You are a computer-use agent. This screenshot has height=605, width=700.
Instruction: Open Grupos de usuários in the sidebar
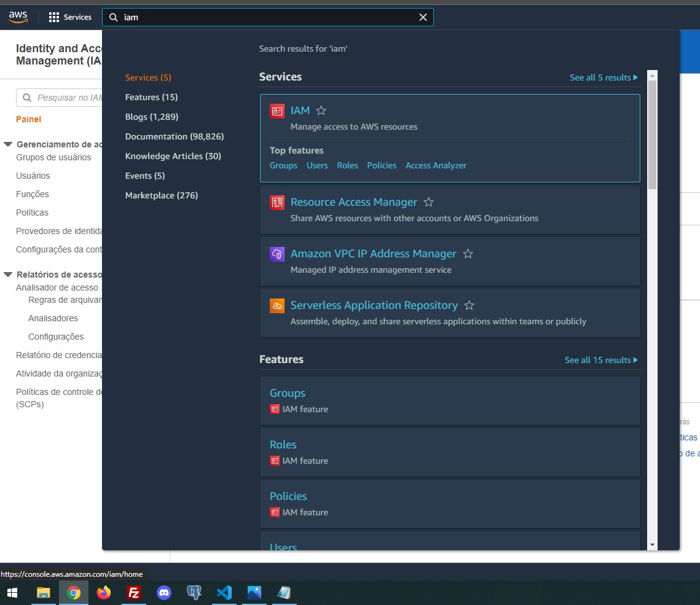click(x=53, y=157)
